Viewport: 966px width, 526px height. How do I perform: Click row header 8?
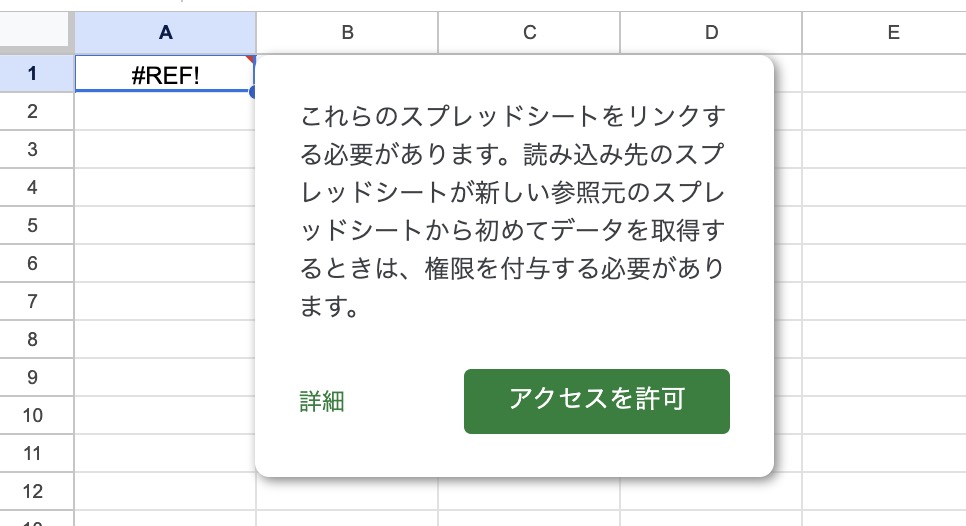[32, 339]
